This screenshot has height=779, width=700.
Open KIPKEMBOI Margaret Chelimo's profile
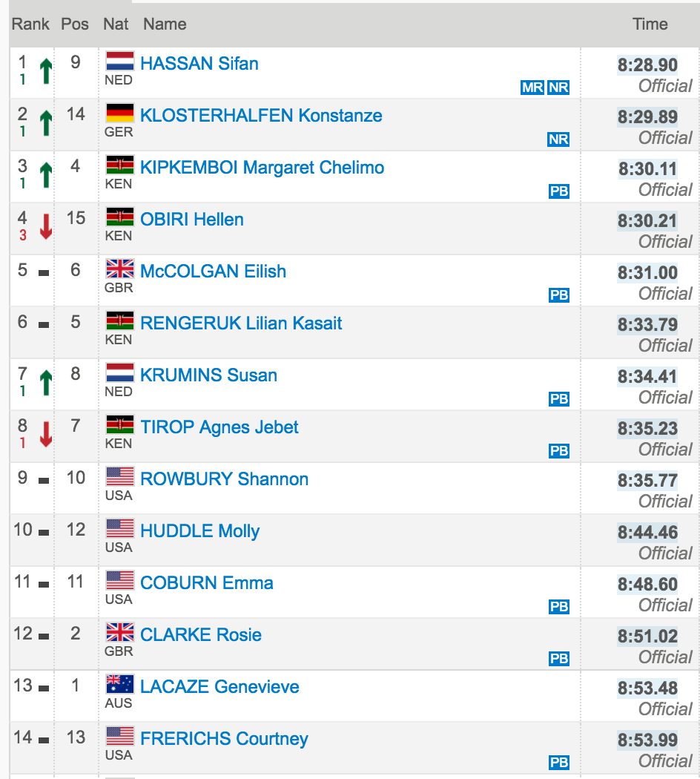pos(262,168)
